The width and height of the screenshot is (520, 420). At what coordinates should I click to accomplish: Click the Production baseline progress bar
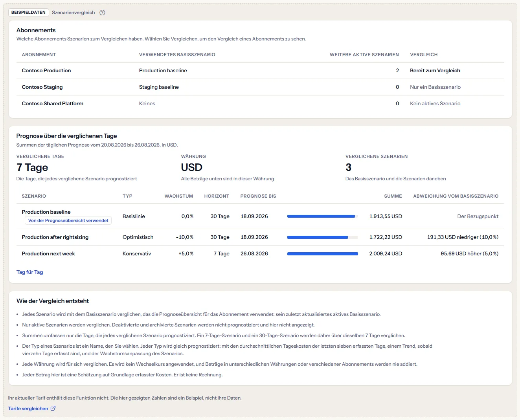click(x=323, y=216)
